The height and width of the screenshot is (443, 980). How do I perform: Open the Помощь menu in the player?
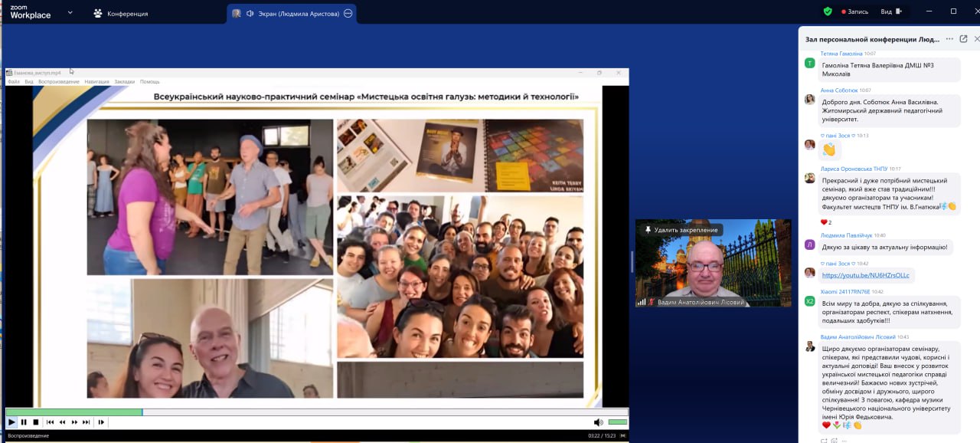tap(149, 81)
